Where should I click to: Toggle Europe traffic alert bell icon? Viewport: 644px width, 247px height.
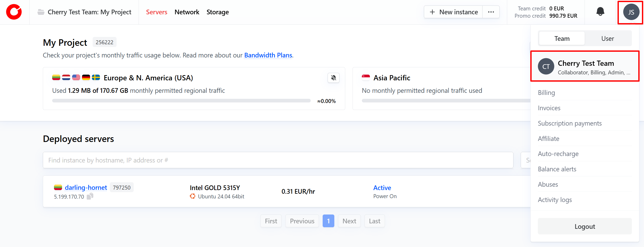click(333, 78)
